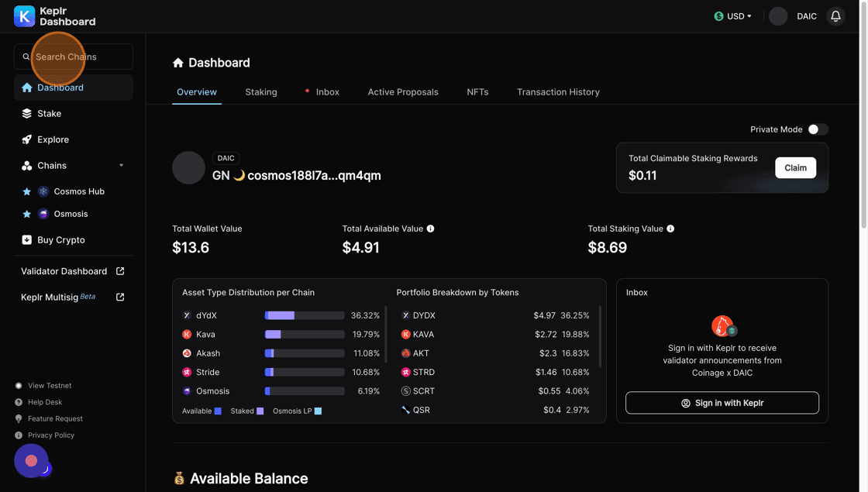Click the Staked legend color swatch
This screenshot has height=492, width=868.
pyautogui.click(x=260, y=411)
